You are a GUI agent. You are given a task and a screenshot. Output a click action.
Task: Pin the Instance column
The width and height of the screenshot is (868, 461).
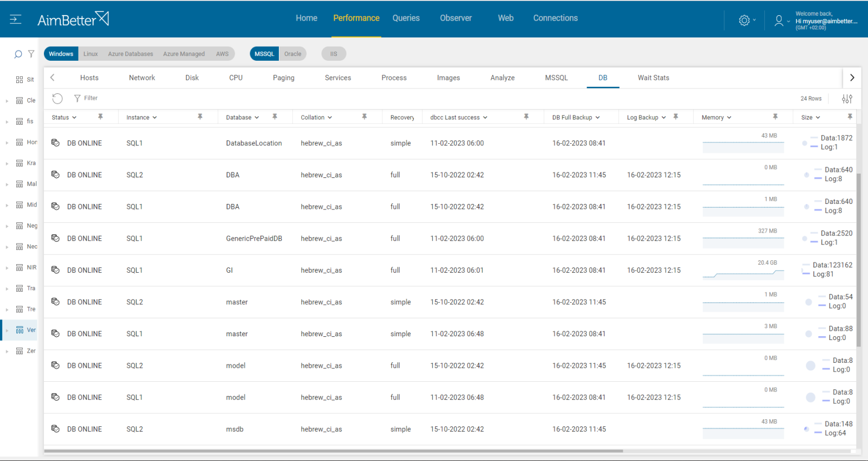pos(200,117)
